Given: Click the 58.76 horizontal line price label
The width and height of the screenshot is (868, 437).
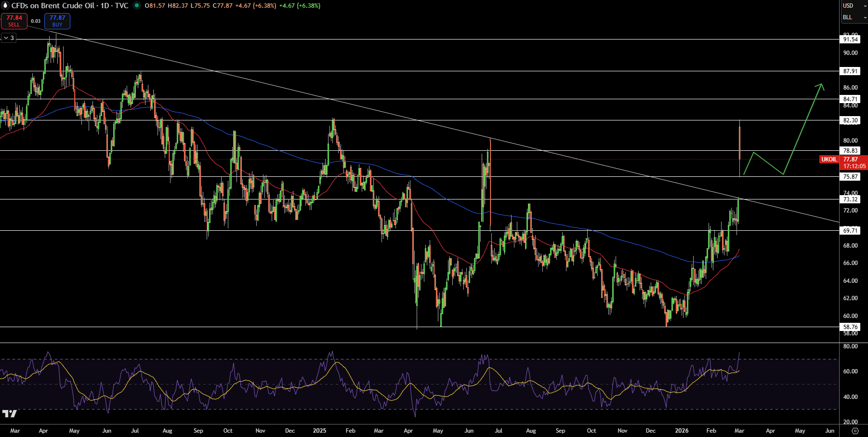Looking at the screenshot, I should click(x=850, y=327).
